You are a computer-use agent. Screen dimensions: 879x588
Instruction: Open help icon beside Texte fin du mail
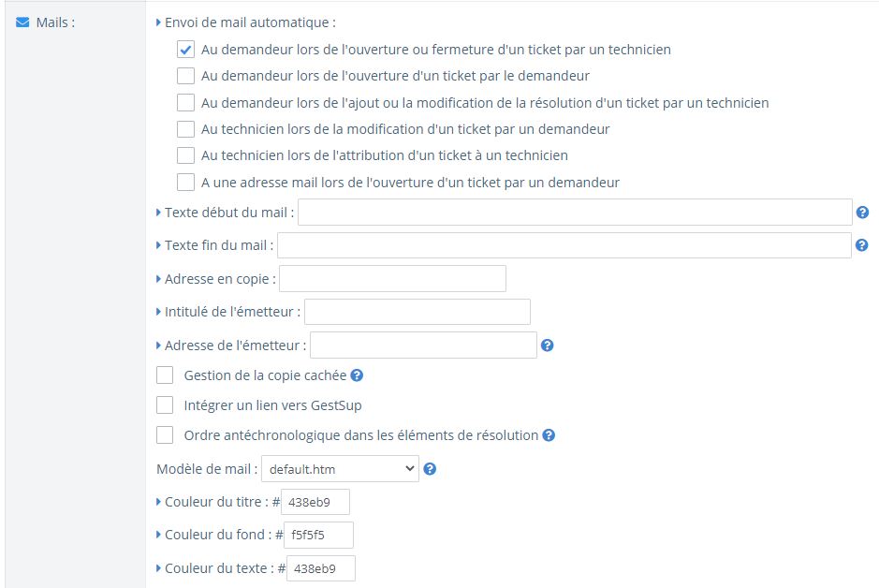click(x=861, y=245)
